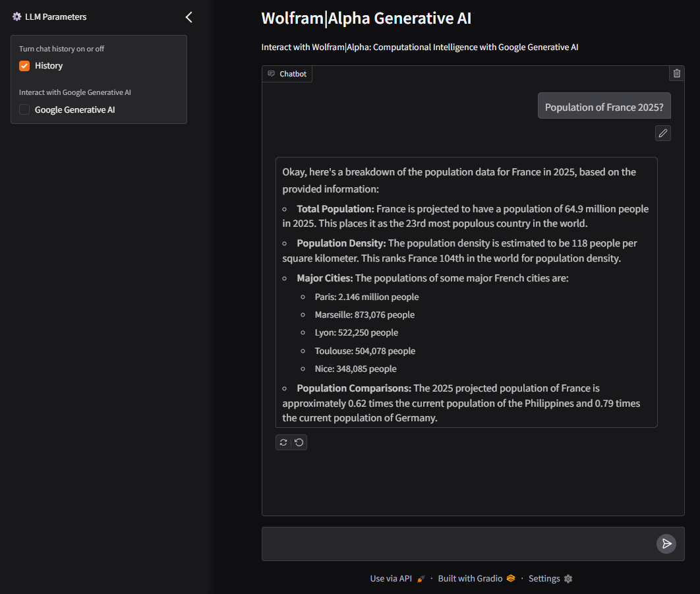Click the retry icon below the response
The image size is (700, 594).
click(283, 442)
